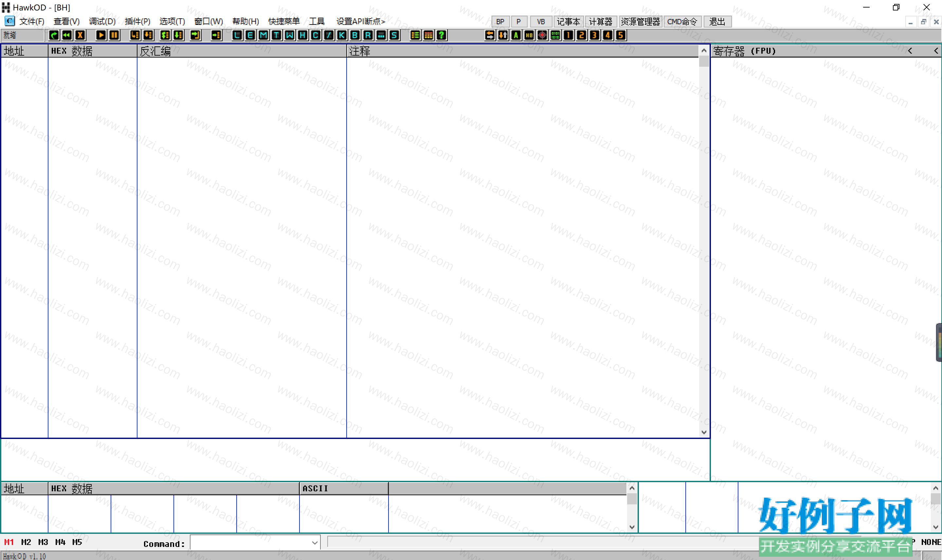Open Call stack (K icon)

342,35
